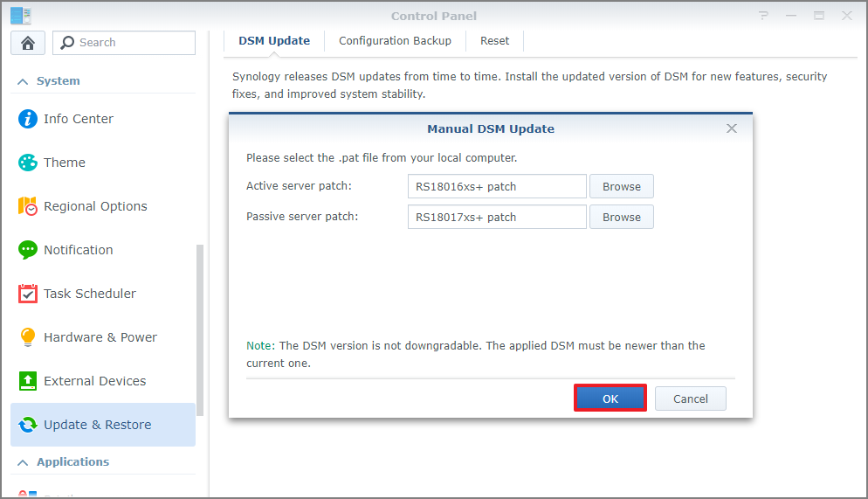Open Regional Options map icon
The image size is (868, 499).
click(28, 206)
